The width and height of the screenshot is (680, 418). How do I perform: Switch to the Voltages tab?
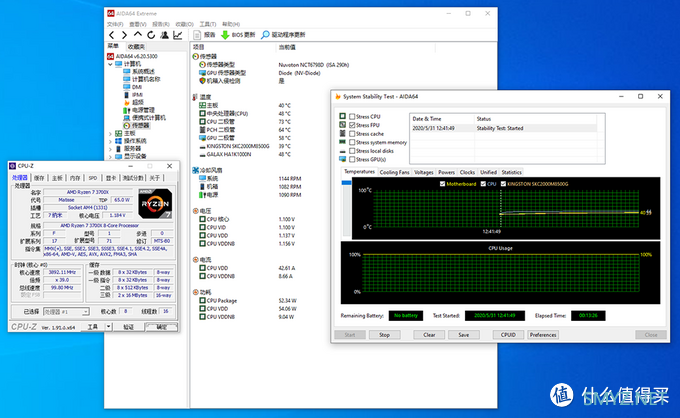pos(424,173)
